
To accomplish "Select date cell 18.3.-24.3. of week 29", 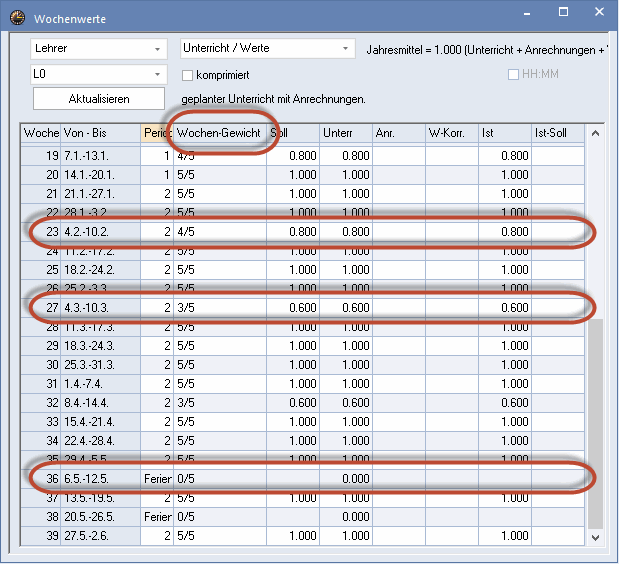I will pyautogui.click(x=101, y=346).
